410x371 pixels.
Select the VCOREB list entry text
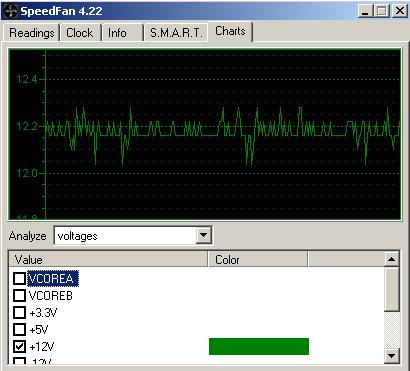[51, 296]
